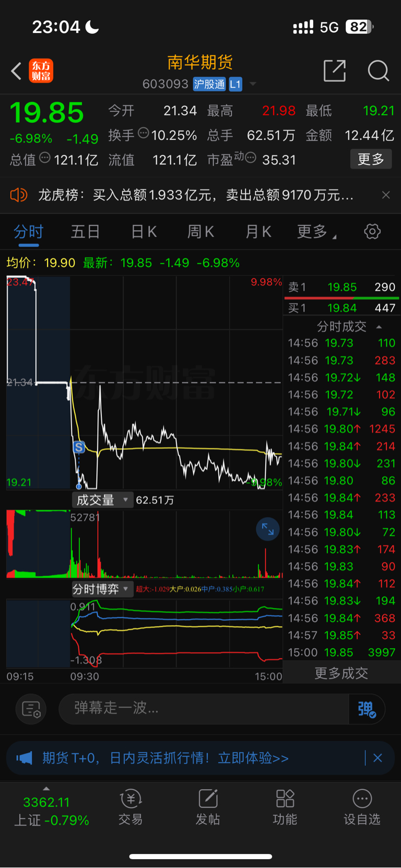Tap the info icon beside 总值
Image resolution: width=401 pixels, height=868 pixels.
pos(45,158)
